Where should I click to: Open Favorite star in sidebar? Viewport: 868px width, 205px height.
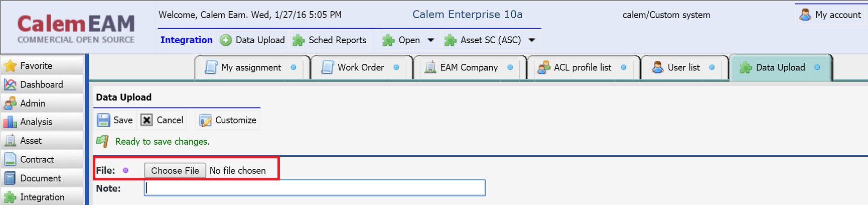(x=10, y=66)
